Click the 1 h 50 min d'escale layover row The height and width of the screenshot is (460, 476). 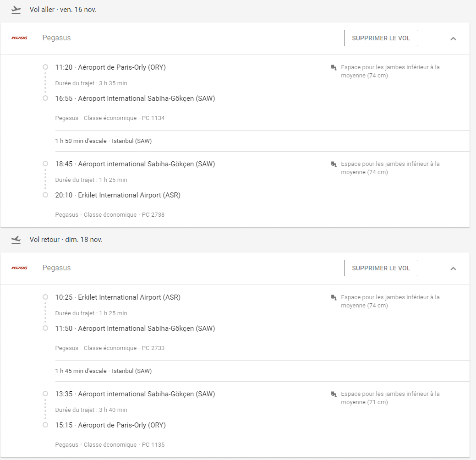(104, 141)
